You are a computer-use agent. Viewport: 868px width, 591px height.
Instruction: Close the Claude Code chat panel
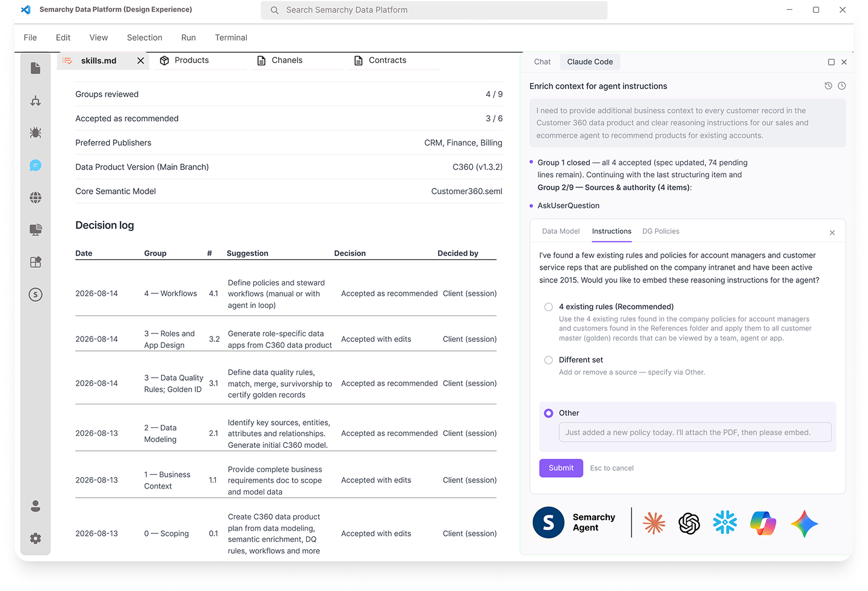tap(844, 62)
